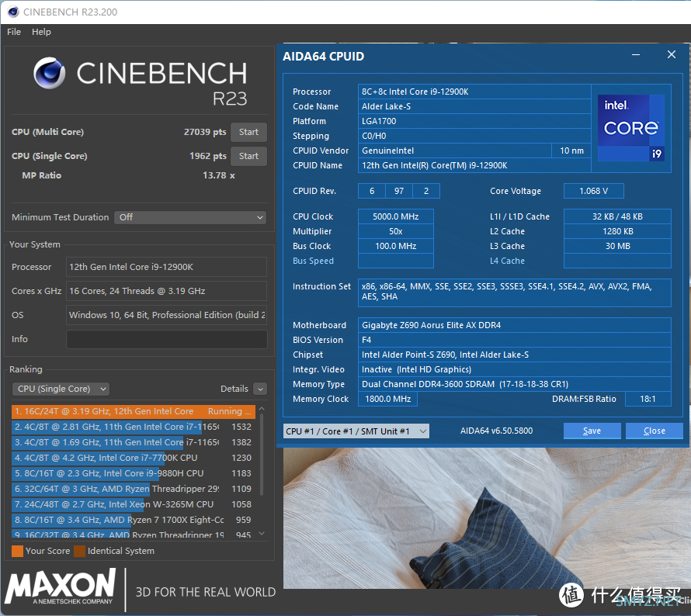Click the ranking list scroll down arrow
The image size is (691, 616).
coord(262,533)
